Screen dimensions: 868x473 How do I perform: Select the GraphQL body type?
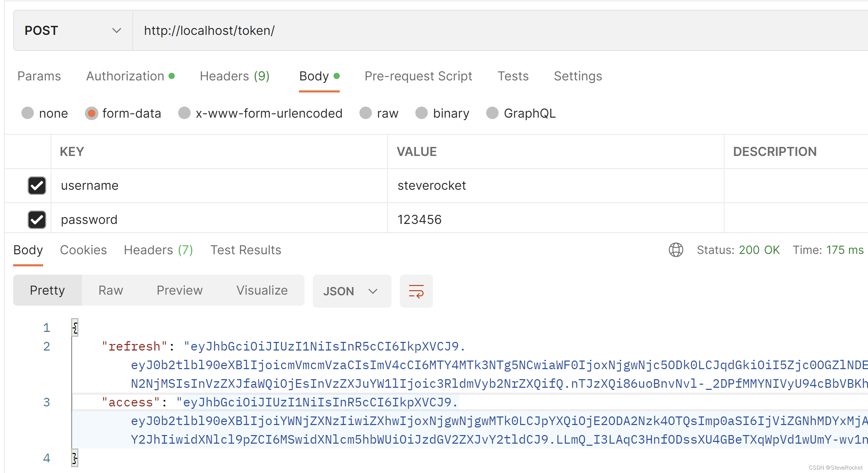492,113
